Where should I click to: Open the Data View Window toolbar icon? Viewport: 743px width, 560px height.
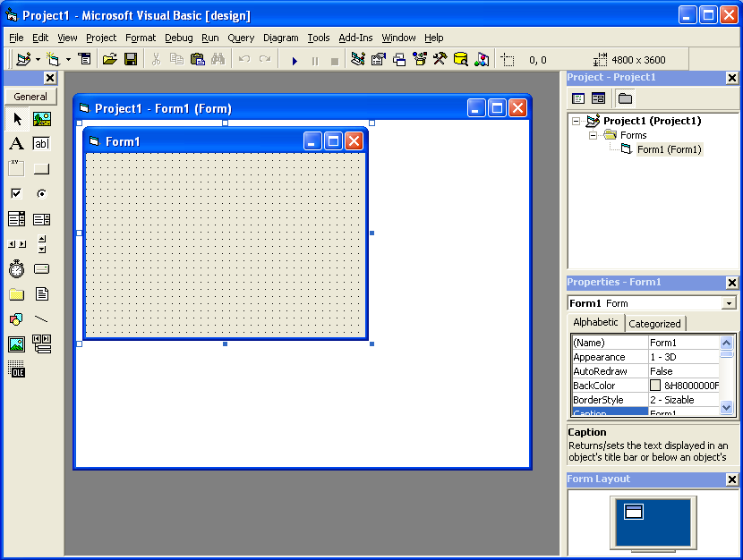(461, 60)
